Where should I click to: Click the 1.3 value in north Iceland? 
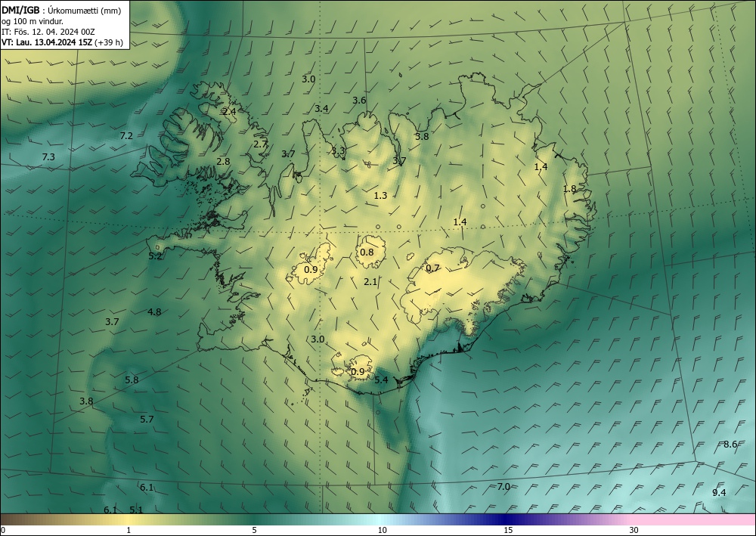click(380, 195)
